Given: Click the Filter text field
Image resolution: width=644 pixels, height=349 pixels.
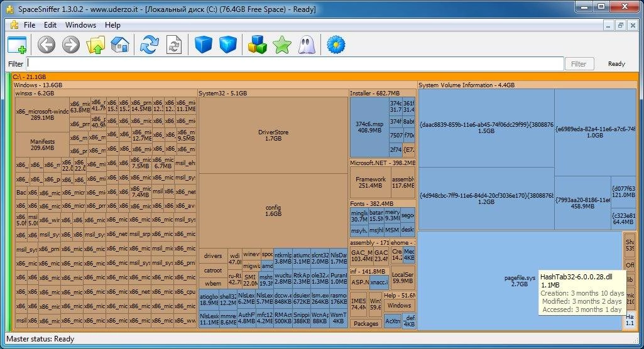Looking at the screenshot, I should tap(295, 63).
